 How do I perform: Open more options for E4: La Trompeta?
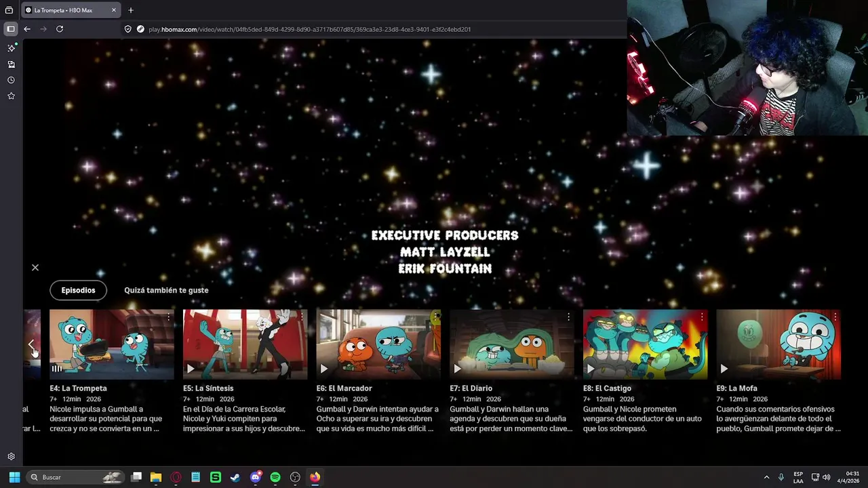168,317
